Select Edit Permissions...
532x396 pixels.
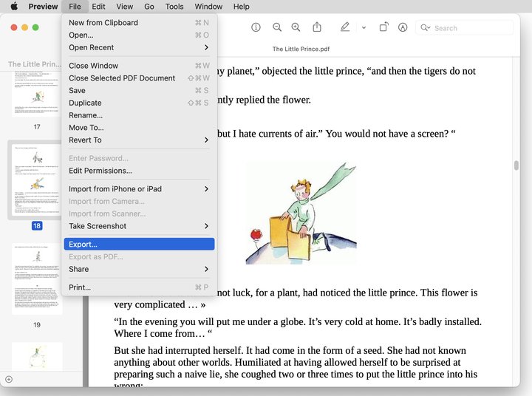click(139, 171)
